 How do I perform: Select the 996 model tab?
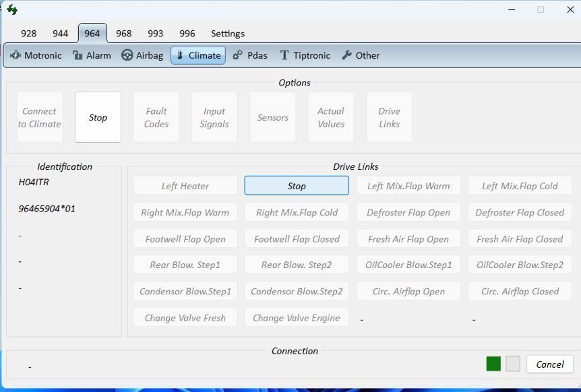(187, 34)
